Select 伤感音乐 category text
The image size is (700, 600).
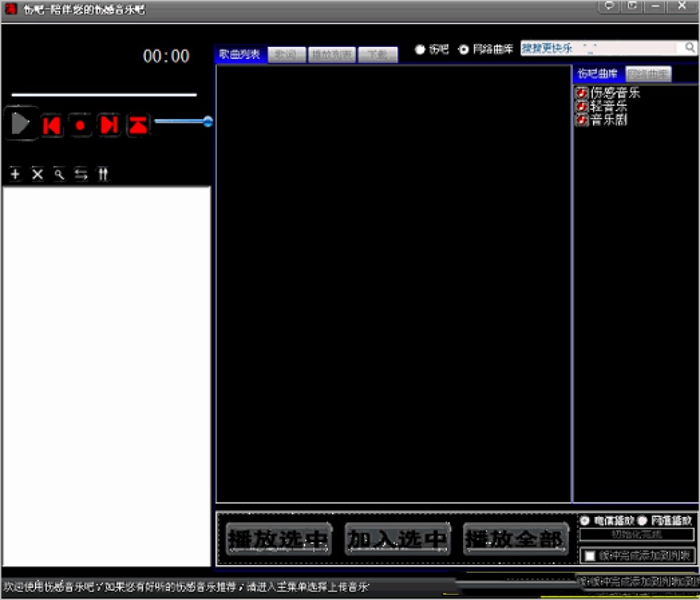(615, 93)
